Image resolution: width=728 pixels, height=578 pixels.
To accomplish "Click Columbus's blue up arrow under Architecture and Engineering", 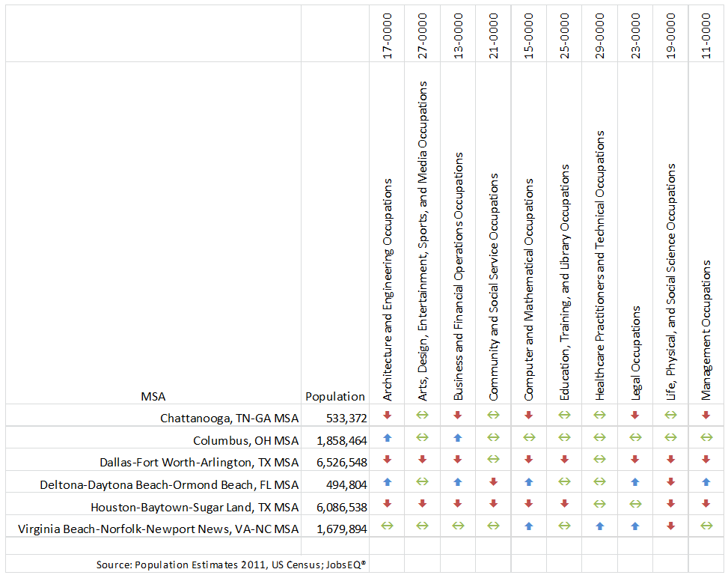I will click(x=388, y=437).
